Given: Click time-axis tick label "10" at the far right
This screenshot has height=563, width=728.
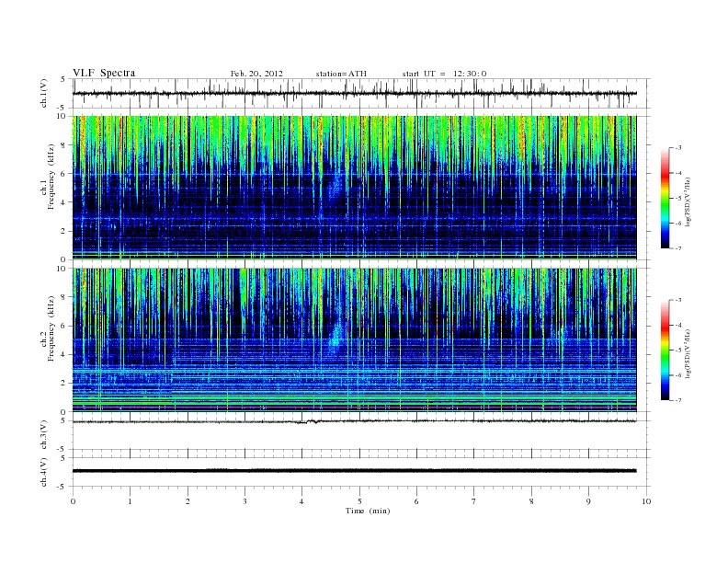Looking at the screenshot, I should pos(646,501).
